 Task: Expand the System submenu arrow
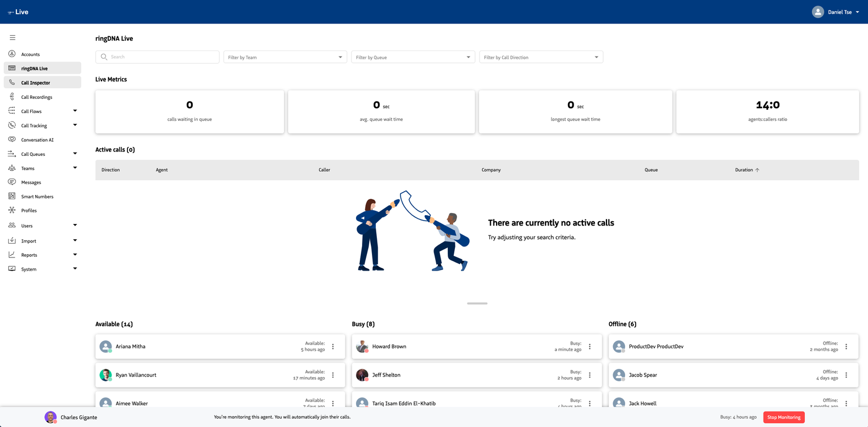75,269
